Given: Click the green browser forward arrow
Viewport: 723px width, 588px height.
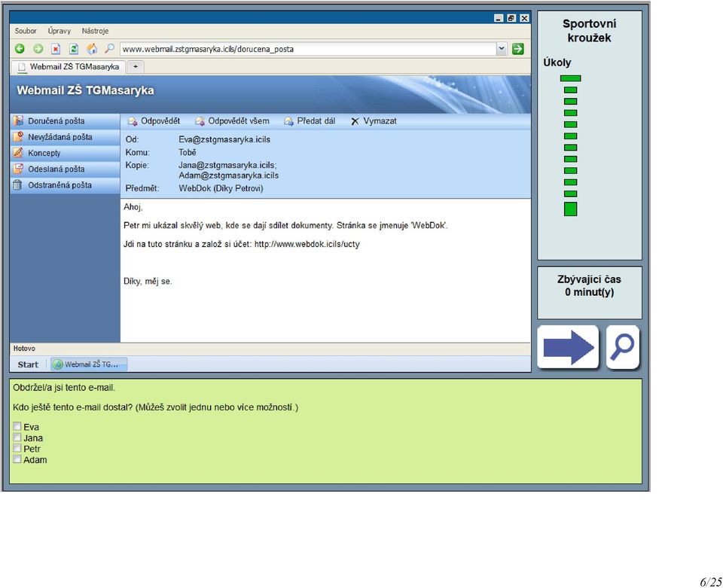Looking at the screenshot, I should (38, 48).
